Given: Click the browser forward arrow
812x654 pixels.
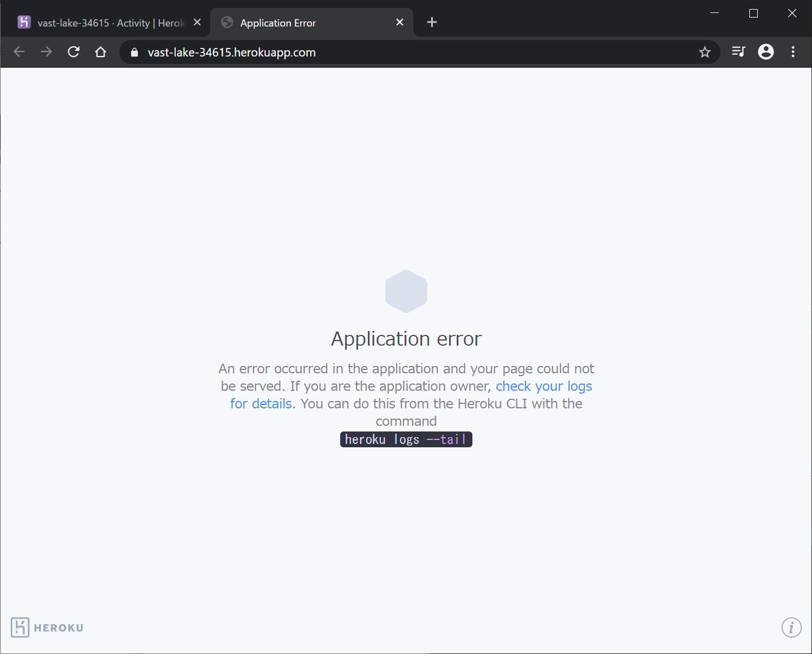Looking at the screenshot, I should click(x=46, y=52).
